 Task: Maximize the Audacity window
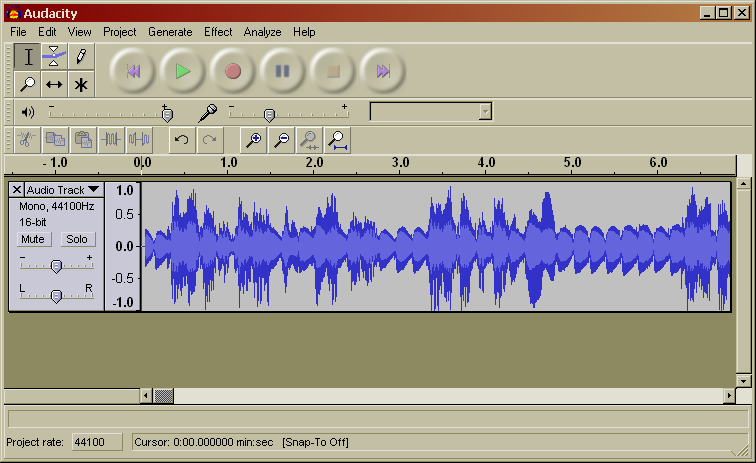(x=724, y=13)
